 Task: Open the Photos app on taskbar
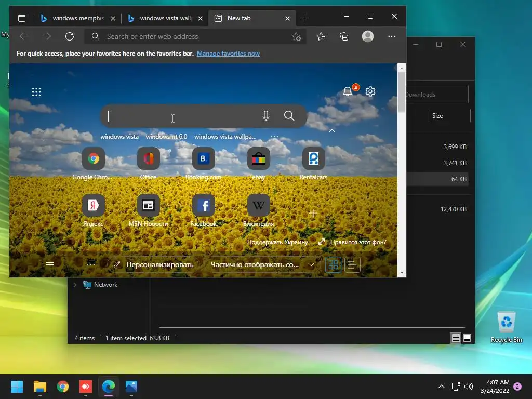(131, 387)
